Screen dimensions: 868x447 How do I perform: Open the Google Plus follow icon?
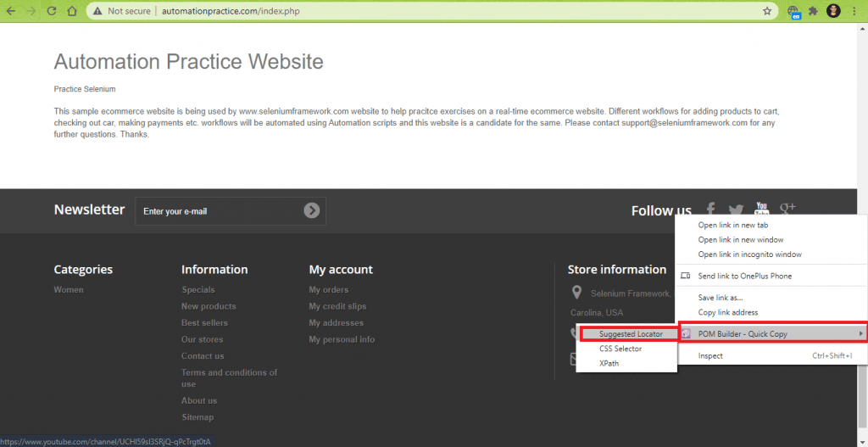(x=787, y=208)
